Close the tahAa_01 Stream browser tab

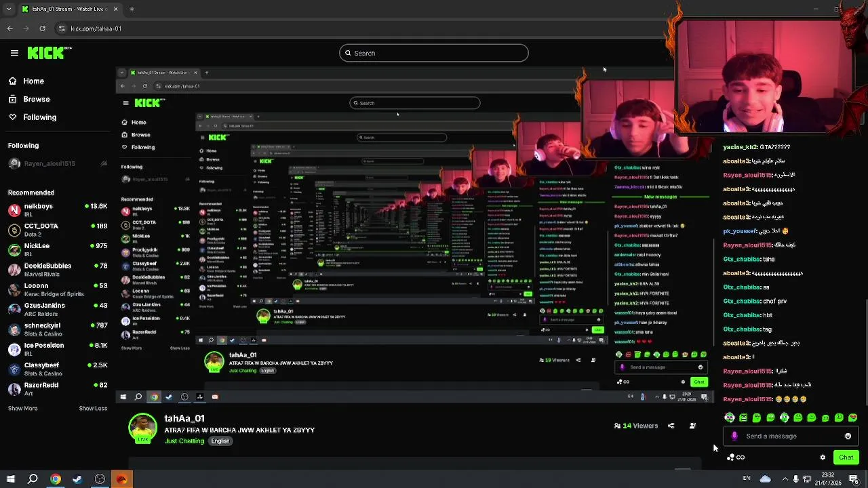pyautogui.click(x=115, y=9)
